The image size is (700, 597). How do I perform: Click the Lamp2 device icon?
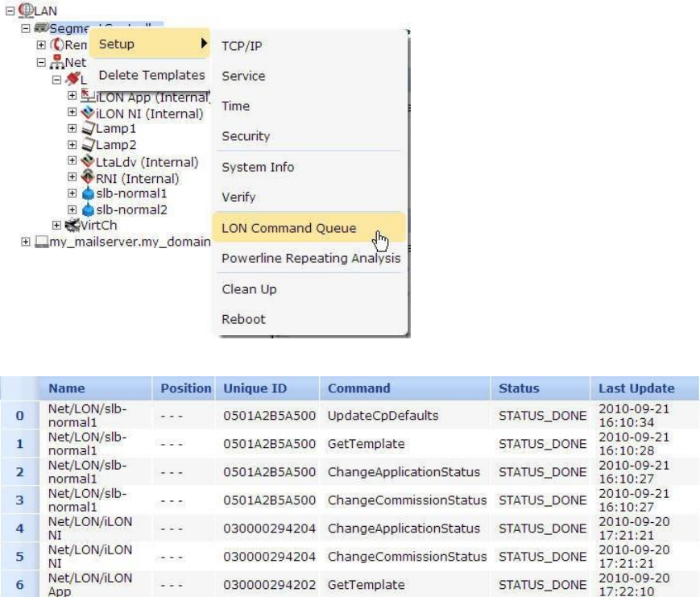[x=88, y=145]
